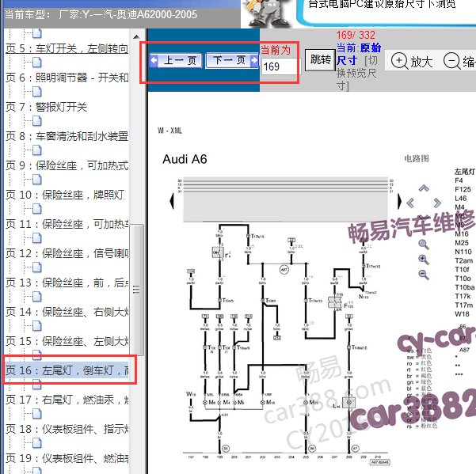The width and height of the screenshot is (476, 474).
Task: Click document icon below 页 6 entry
Action: tap(37, 92)
